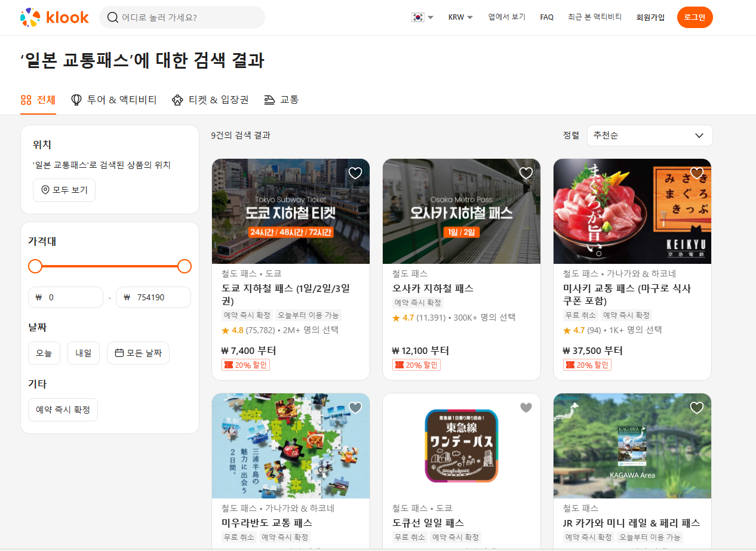Favorite the 오사카 지하철 패스 card heart
This screenshot has width=756, height=551.
(526, 173)
